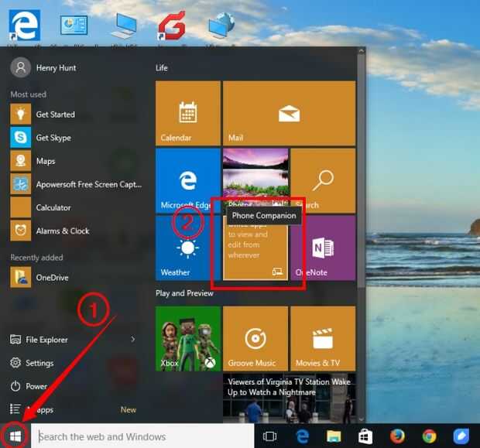Screen dimensions: 480x448
Task: Open the Mail tile
Action: click(x=290, y=113)
